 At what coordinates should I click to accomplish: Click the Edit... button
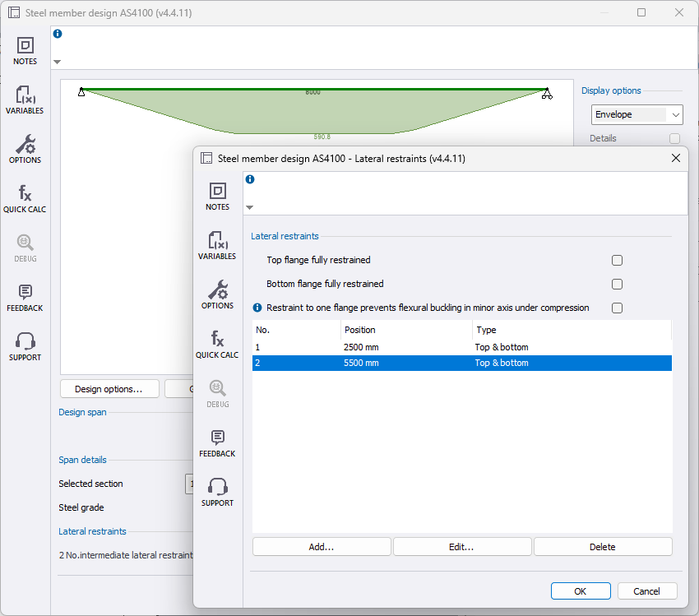click(x=462, y=546)
